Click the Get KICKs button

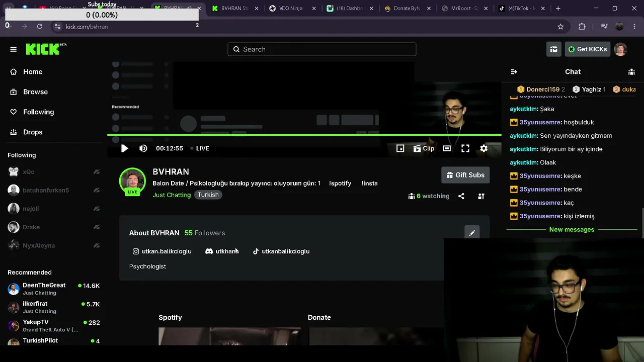click(588, 49)
